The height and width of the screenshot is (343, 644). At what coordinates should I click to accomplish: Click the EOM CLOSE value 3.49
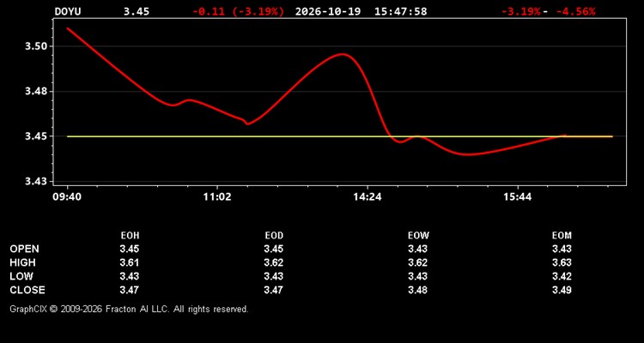click(x=562, y=290)
